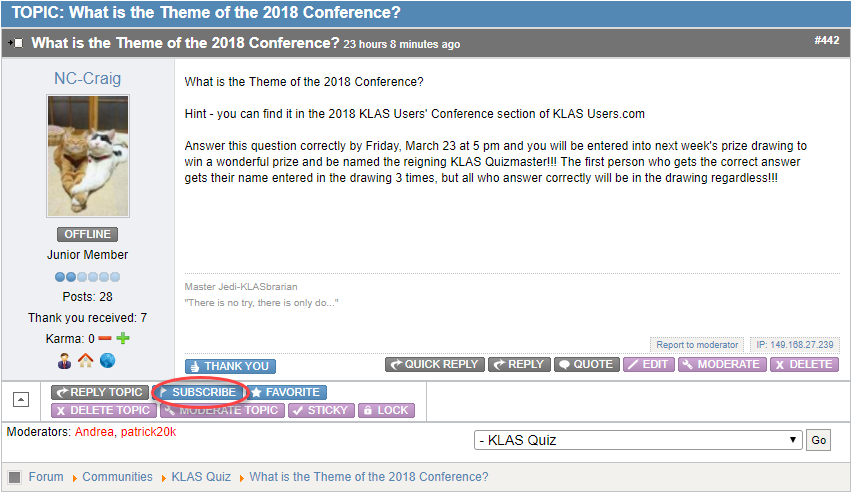Open KLAS Quiz breadcrumb item
This screenshot has width=851, height=493.
click(201, 477)
